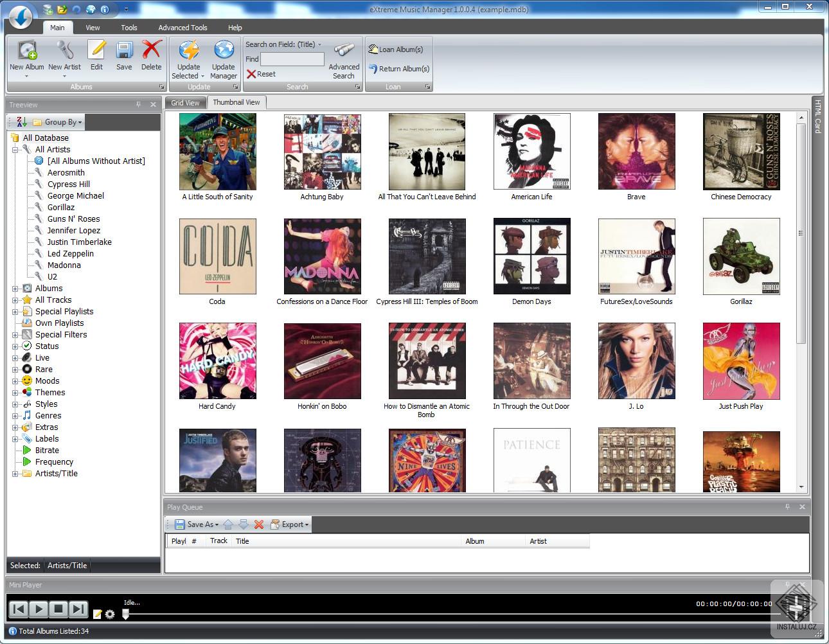Image resolution: width=829 pixels, height=644 pixels.
Task: Click the Update Selected icon
Action: coord(188,50)
